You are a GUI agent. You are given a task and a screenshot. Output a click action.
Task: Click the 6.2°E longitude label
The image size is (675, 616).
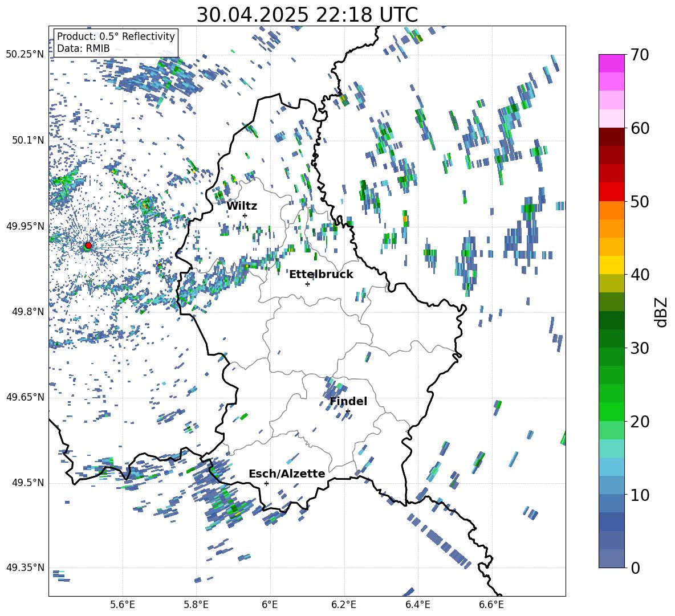pos(344,605)
